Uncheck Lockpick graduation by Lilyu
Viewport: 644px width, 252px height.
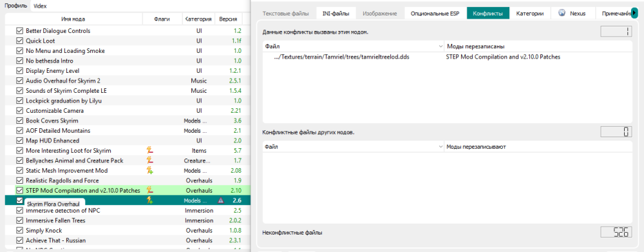(x=19, y=101)
